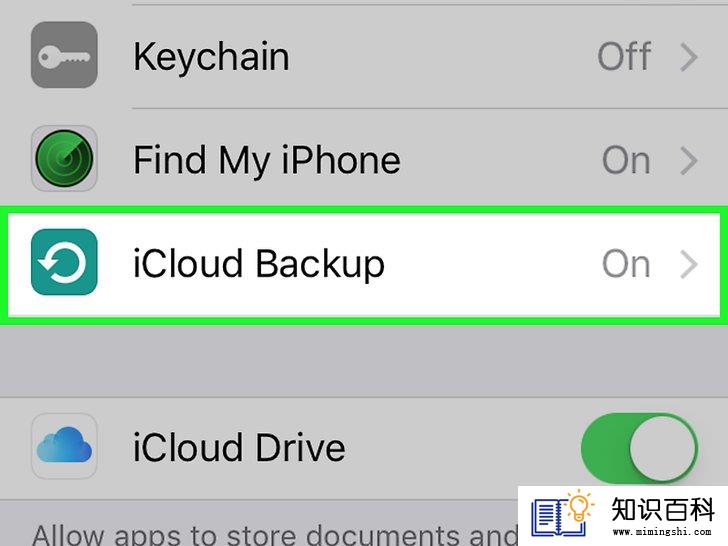Tap the chevron on the iCloud Backup row
Viewport: 728px width, 546px height.
click(x=689, y=265)
